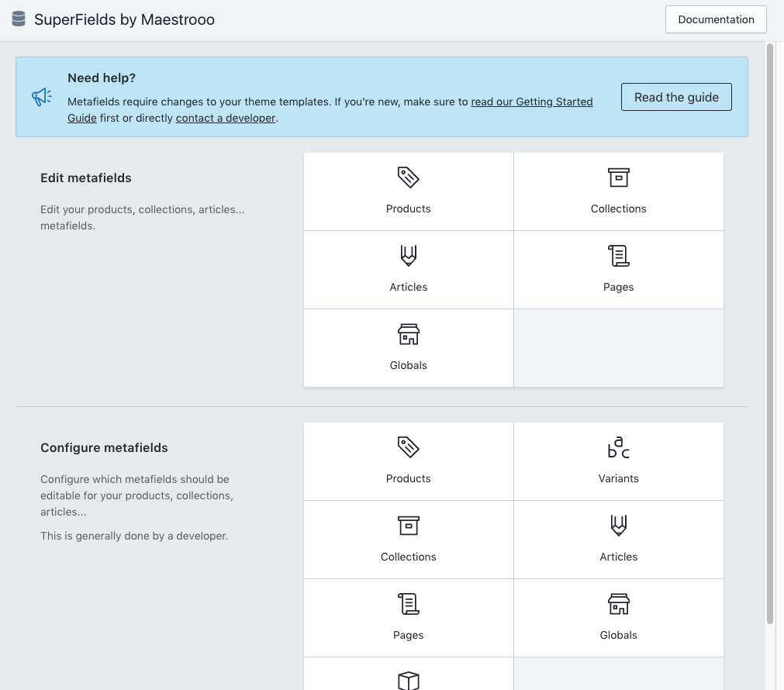Open Pages label in Edit metafields
The width and height of the screenshot is (784, 690).
[619, 287]
